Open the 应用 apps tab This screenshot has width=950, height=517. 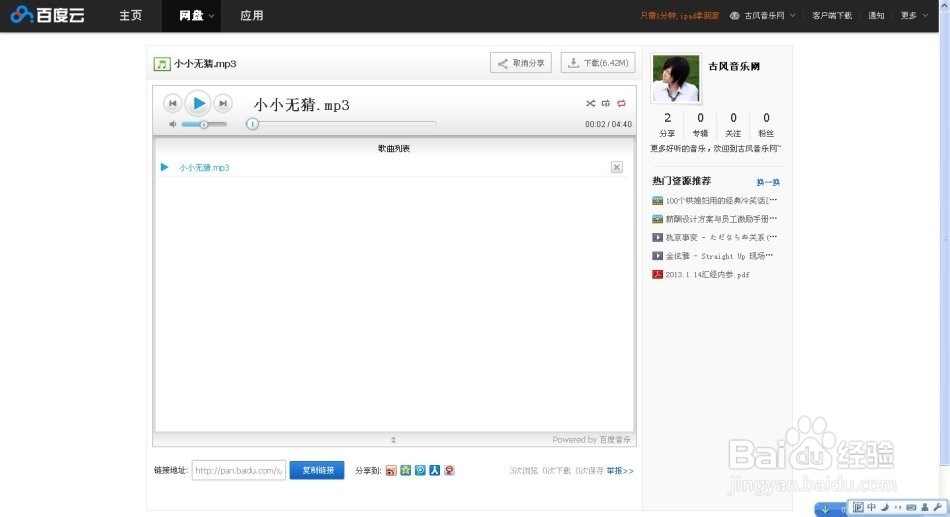coord(251,16)
